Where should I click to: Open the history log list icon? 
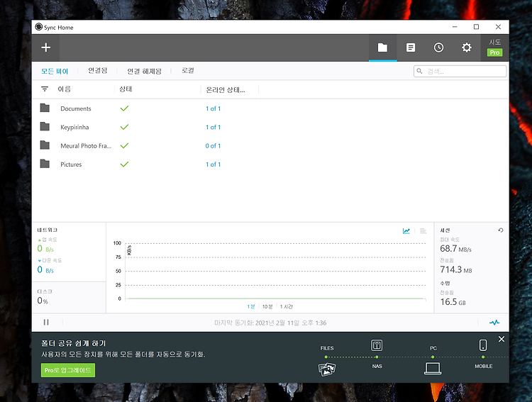411,48
